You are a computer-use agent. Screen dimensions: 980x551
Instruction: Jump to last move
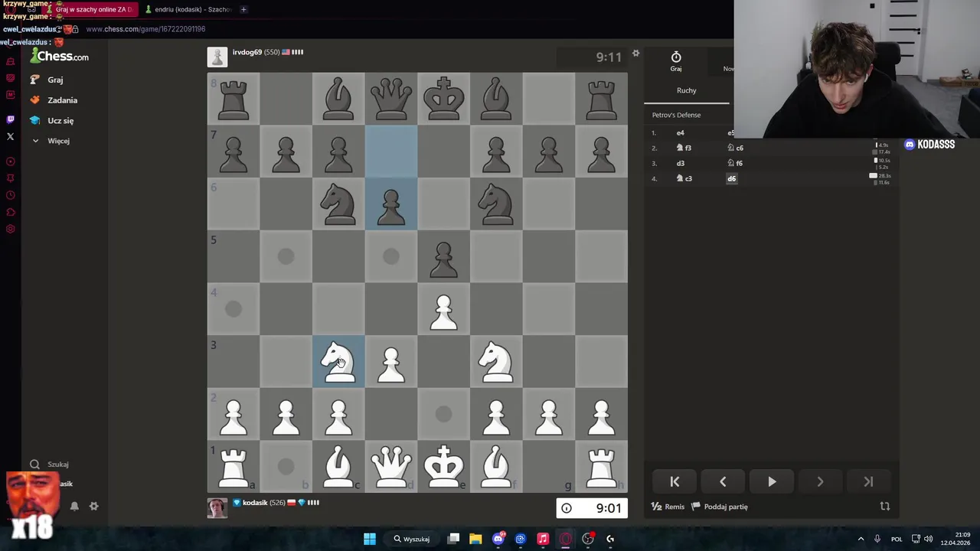coord(868,481)
